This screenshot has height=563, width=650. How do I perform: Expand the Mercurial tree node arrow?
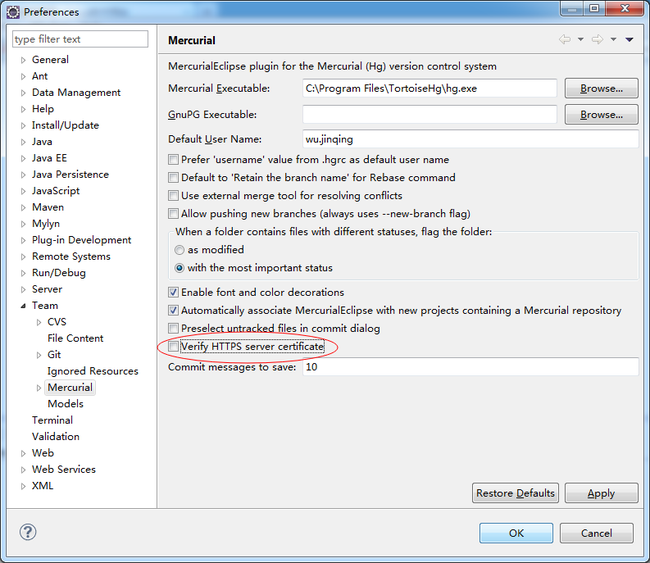coord(39,388)
